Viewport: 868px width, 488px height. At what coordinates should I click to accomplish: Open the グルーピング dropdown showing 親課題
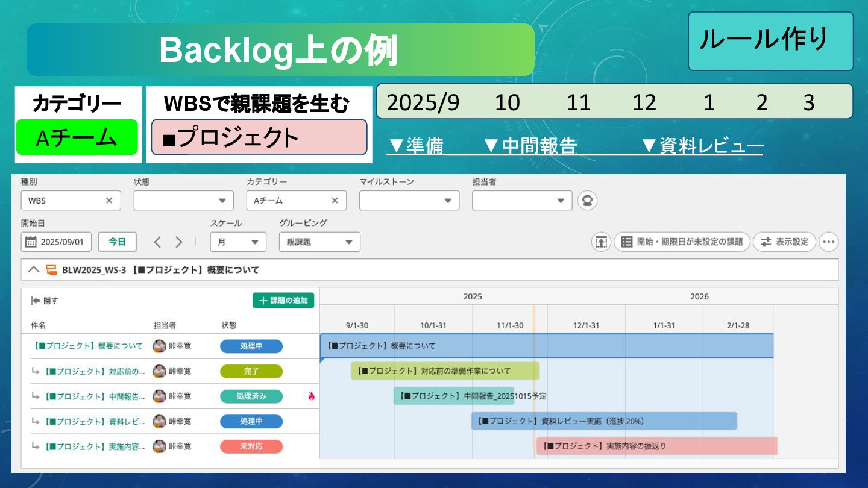coord(319,242)
